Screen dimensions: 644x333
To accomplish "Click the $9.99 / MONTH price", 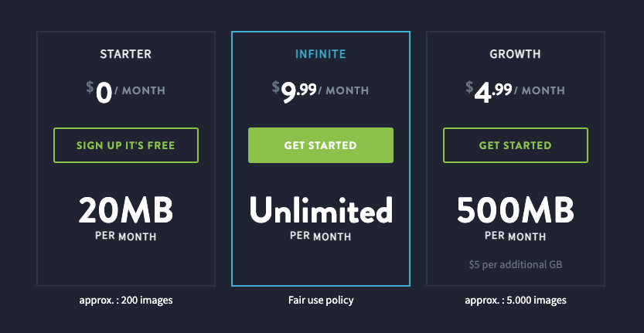I will click(320, 92).
